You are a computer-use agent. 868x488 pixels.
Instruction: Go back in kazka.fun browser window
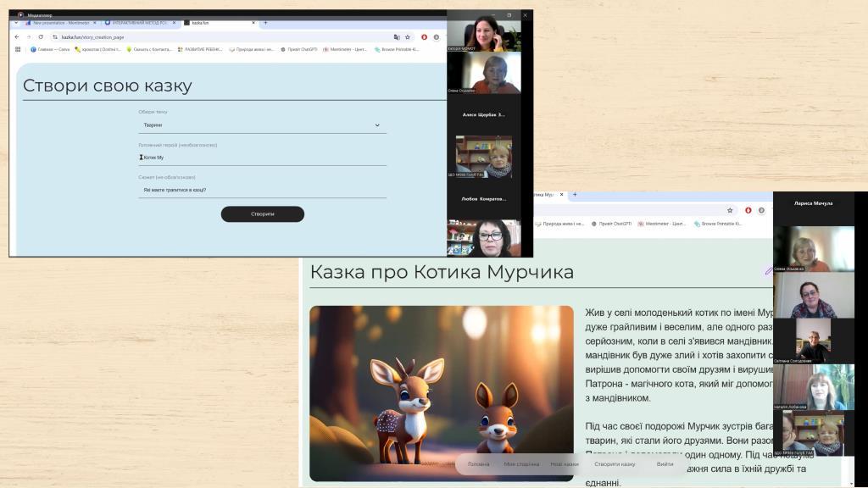(17, 37)
